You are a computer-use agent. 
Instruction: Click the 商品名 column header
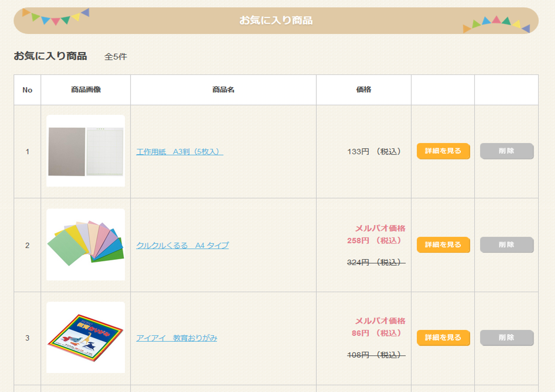click(x=223, y=90)
